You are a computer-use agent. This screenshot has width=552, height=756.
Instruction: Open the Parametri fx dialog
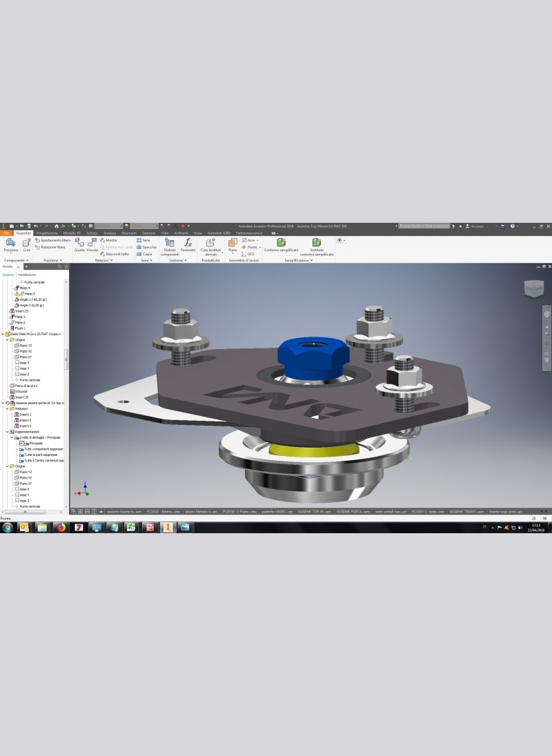tap(188, 246)
